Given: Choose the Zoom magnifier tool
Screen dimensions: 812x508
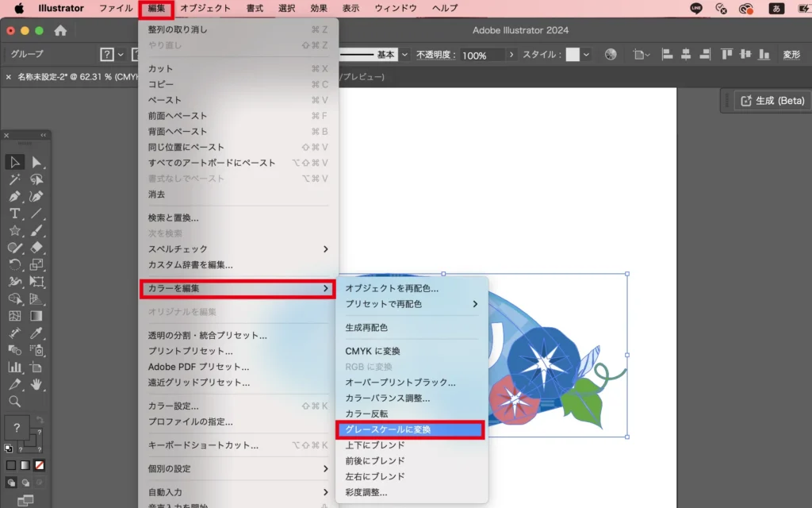Looking at the screenshot, I should click(x=14, y=402).
